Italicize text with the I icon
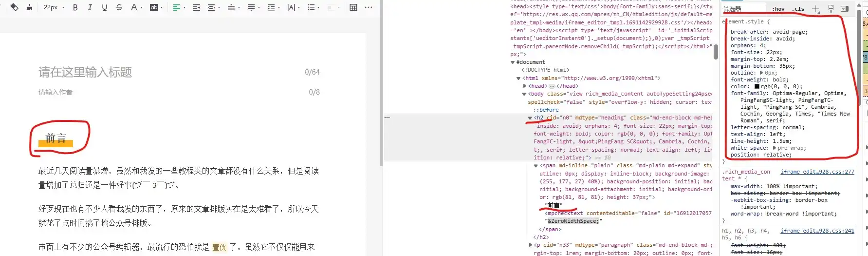The height and width of the screenshot is (256, 868). point(90,7)
